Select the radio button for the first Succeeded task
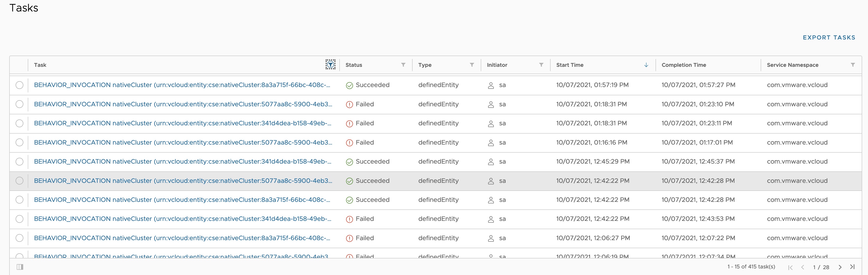868x275 pixels. [19, 85]
